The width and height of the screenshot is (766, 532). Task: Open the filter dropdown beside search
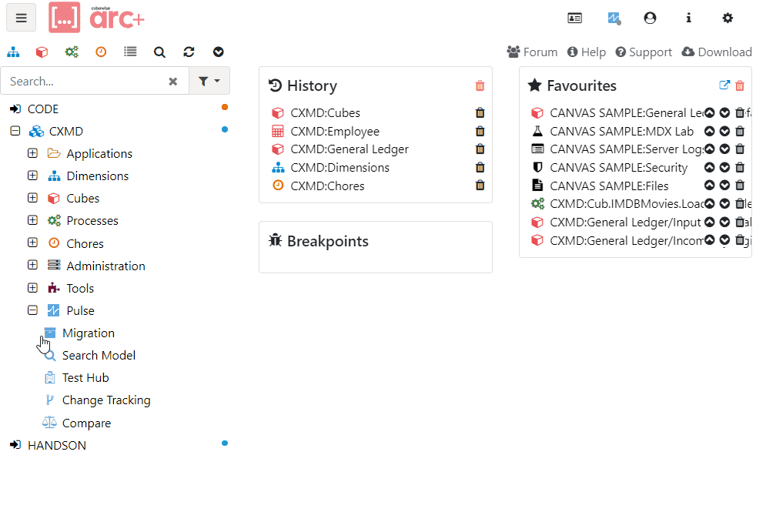tap(209, 81)
